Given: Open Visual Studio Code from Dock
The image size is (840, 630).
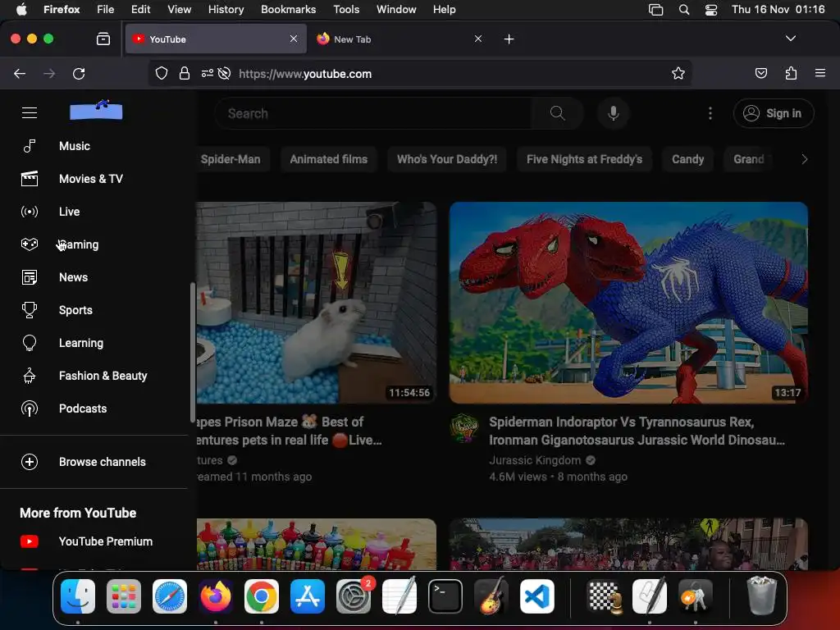Looking at the screenshot, I should 536,596.
